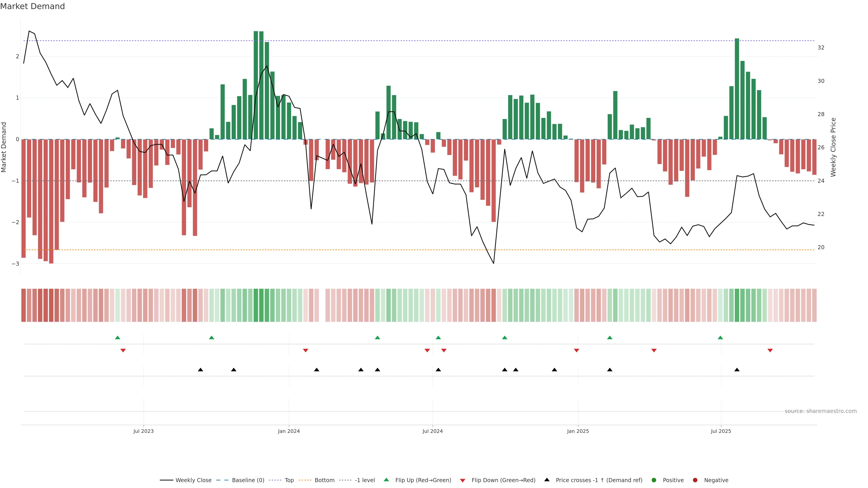Click the last red flip-down marker after Jul 2025

click(770, 351)
